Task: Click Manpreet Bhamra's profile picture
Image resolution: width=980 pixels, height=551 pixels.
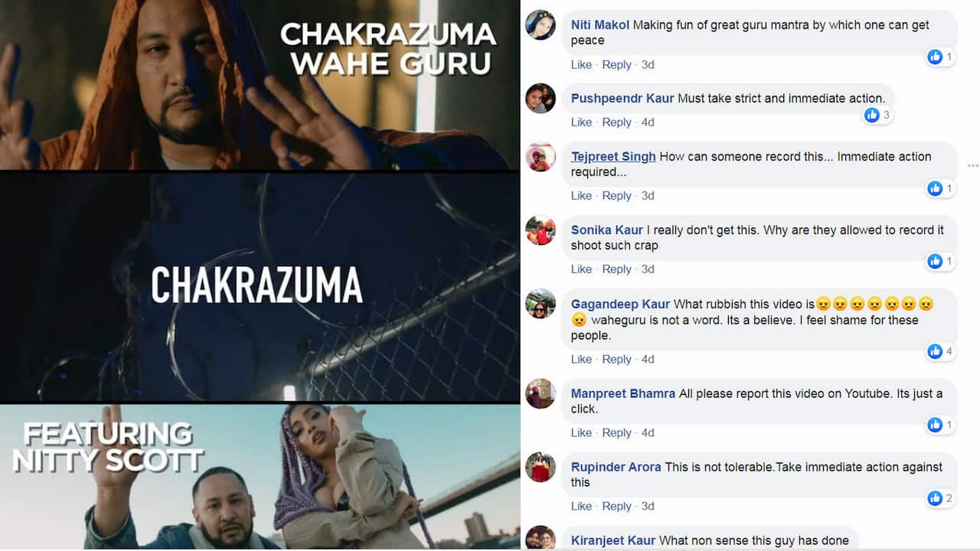Action: point(541,394)
